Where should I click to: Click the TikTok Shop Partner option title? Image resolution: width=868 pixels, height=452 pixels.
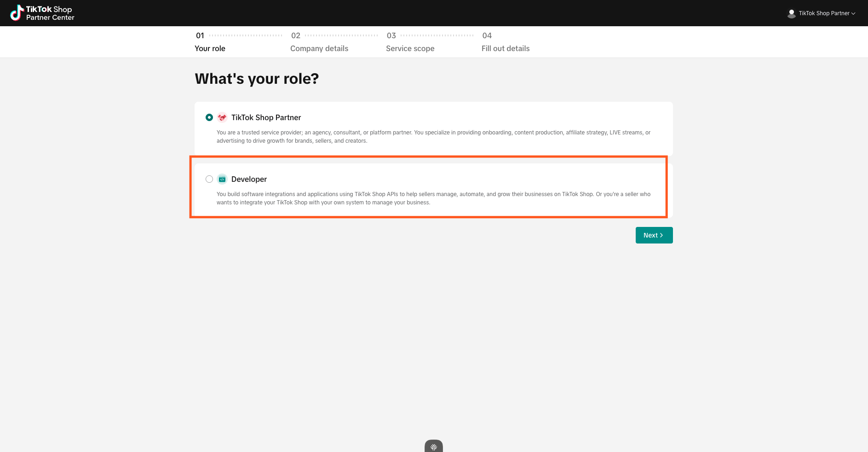click(x=266, y=117)
